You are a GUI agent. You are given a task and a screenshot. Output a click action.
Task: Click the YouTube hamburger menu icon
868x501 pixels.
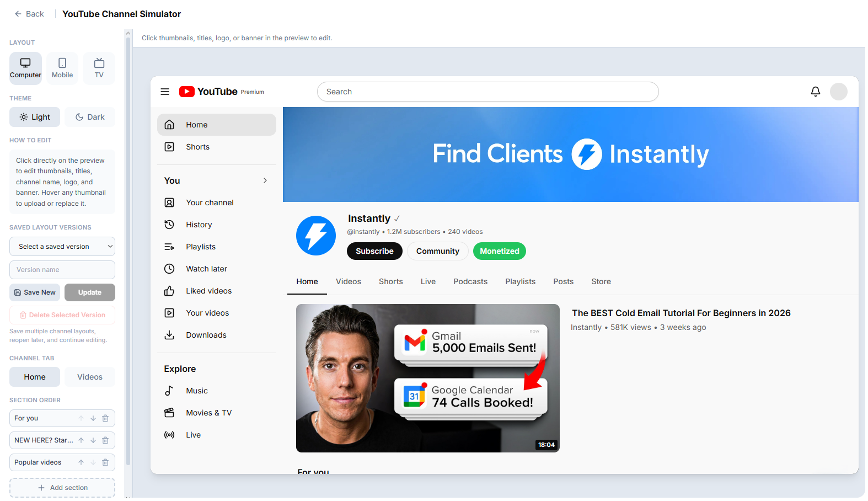point(165,92)
